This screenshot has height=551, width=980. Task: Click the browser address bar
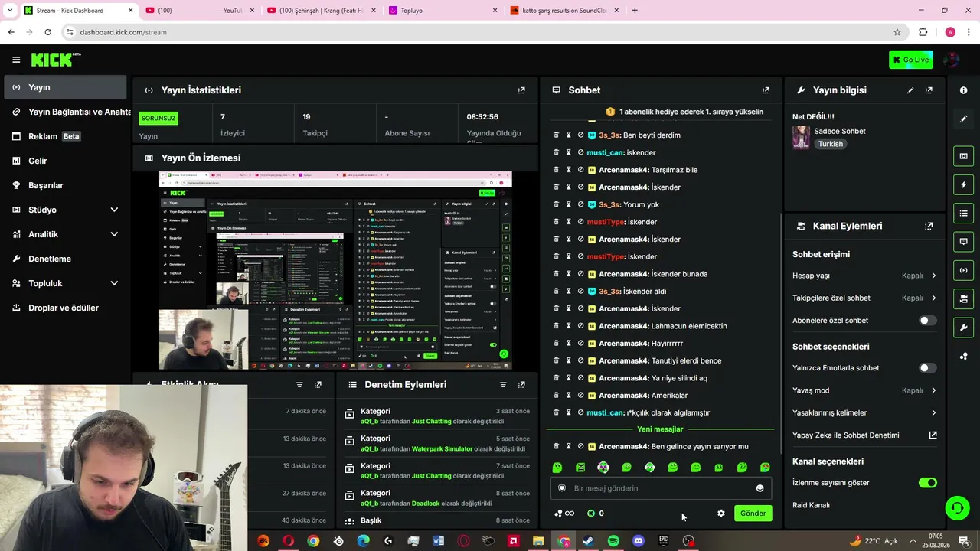[x=482, y=32]
